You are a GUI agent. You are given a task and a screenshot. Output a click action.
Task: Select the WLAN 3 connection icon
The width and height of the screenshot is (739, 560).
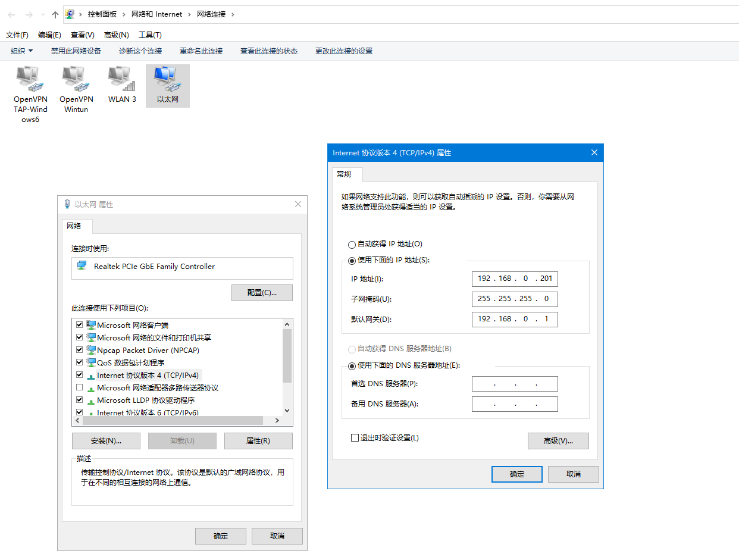(121, 79)
